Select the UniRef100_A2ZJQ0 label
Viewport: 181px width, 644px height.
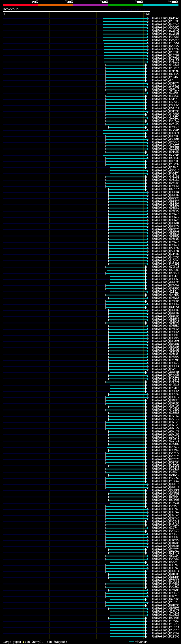click(166, 444)
